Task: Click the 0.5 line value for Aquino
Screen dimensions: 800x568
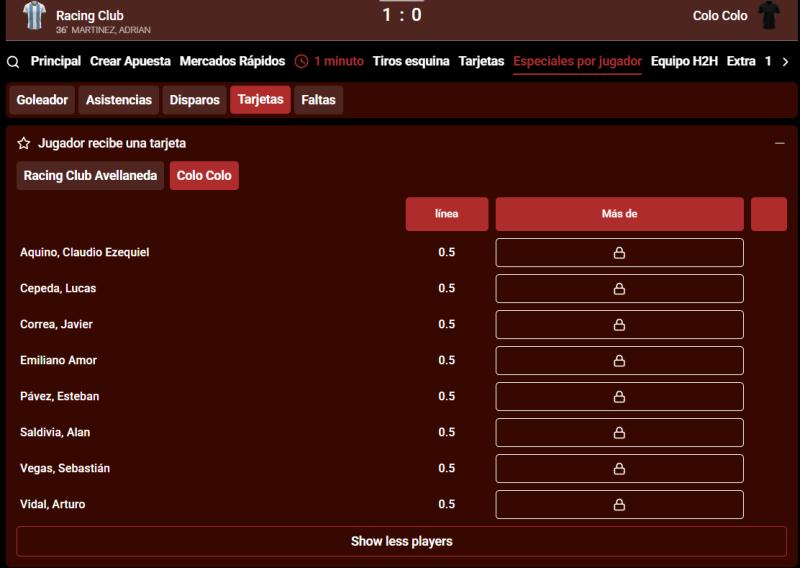Action: (446, 252)
